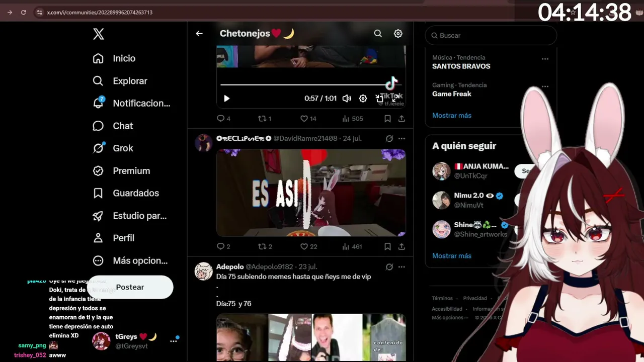
Task: Click the browser address bar URL
Action: pos(100,12)
